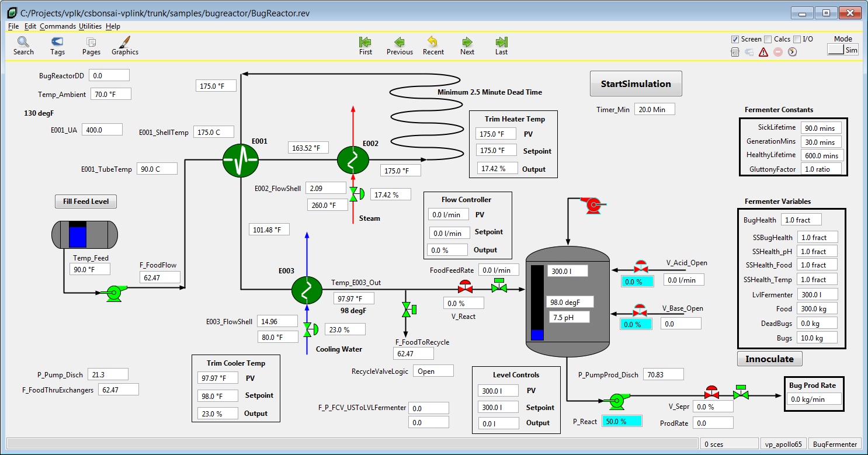Viewport: 868px width, 455px height.
Task: Click the GluttonyFactor 1.0 ratio field
Action: coord(821,169)
